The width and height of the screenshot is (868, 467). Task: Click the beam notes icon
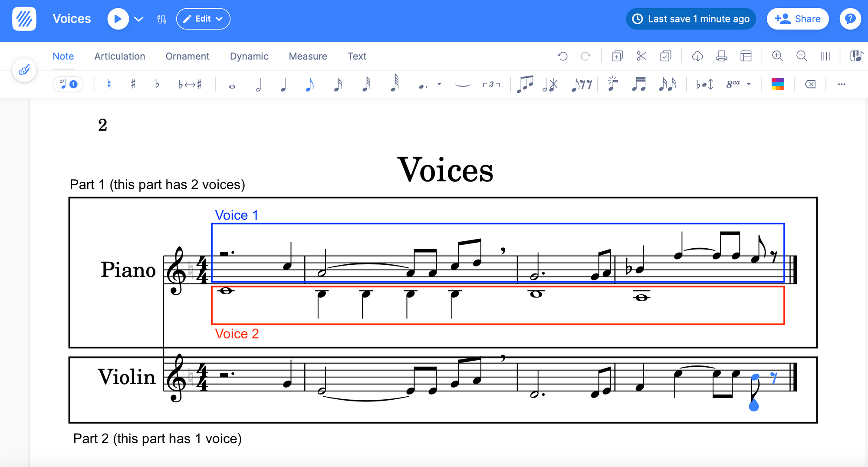[525, 84]
